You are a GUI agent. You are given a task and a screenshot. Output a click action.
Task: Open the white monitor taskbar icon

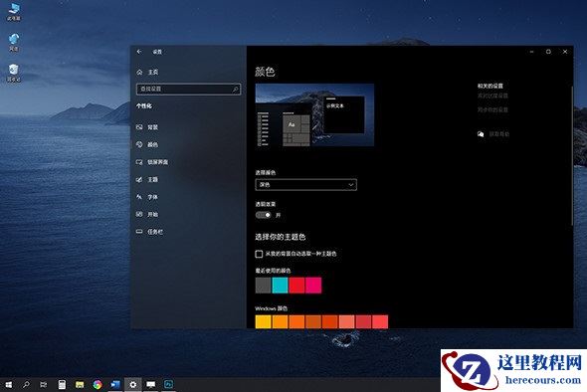coord(151,384)
